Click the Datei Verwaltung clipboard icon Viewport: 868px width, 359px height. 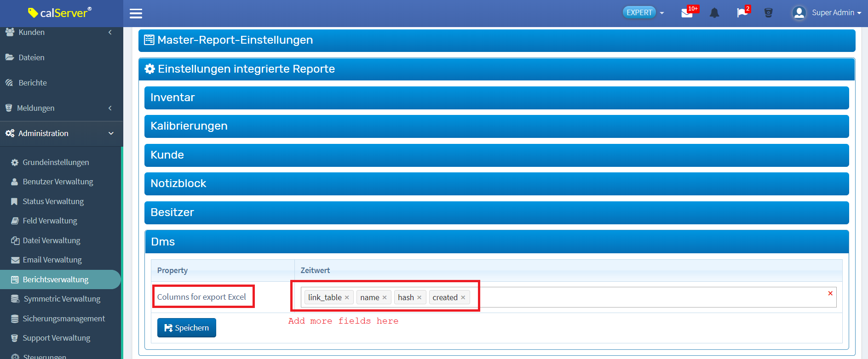point(15,240)
